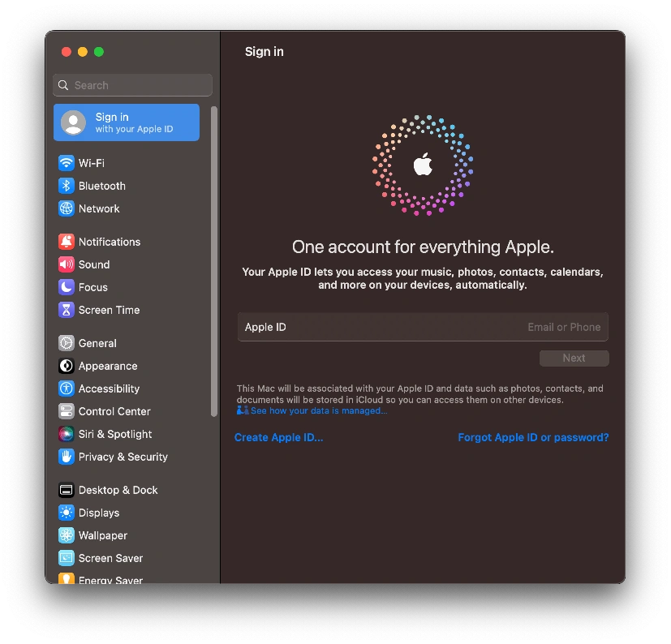Click the Notifications bell icon

click(x=66, y=242)
